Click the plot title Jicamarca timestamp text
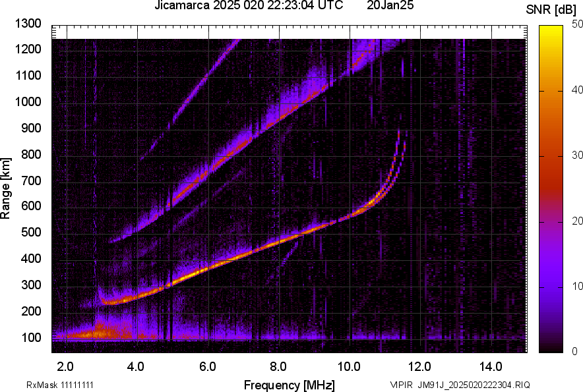The image size is (583, 392). tap(248, 6)
